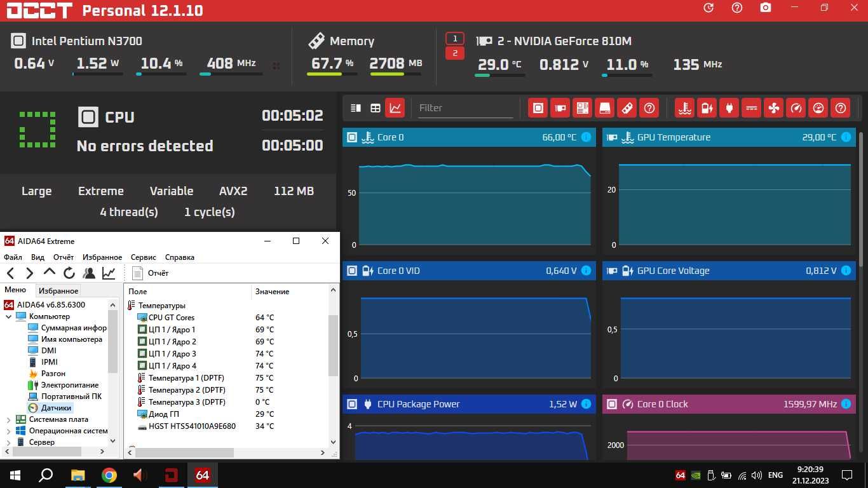Image resolution: width=868 pixels, height=488 pixels.
Task: Select Разгон in AIDA64 tree
Action: coord(47,374)
